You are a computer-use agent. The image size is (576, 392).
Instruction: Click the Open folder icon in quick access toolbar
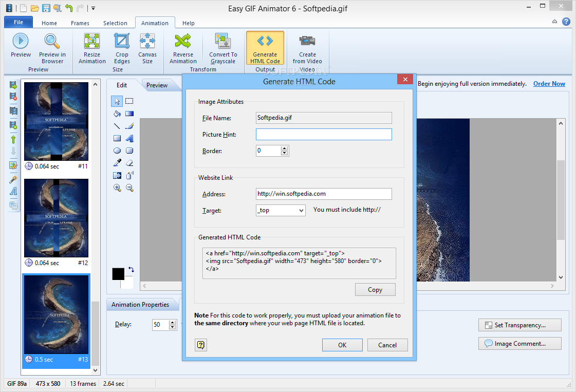click(35, 8)
